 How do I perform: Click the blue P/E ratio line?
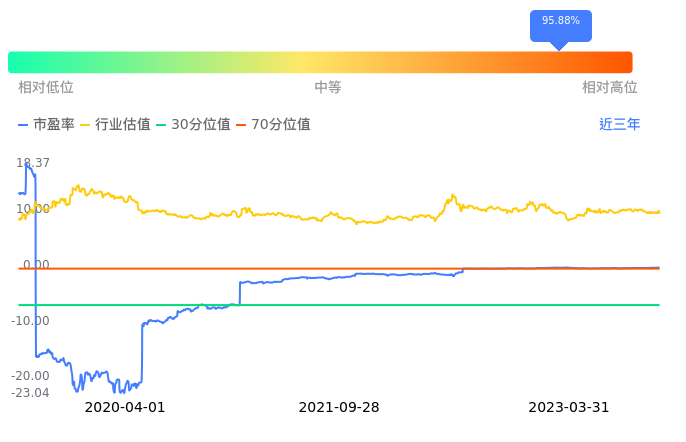(300, 278)
